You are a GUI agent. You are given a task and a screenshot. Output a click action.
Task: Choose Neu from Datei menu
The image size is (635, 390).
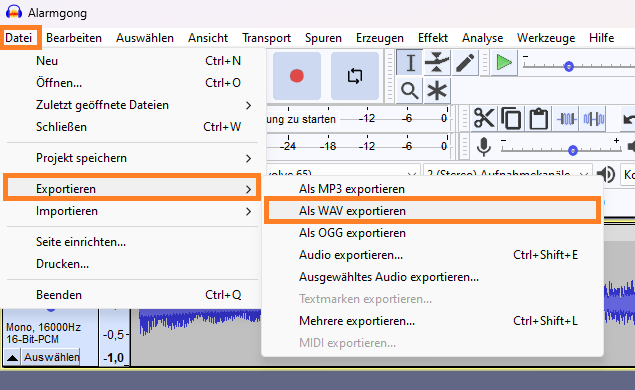(x=132, y=61)
